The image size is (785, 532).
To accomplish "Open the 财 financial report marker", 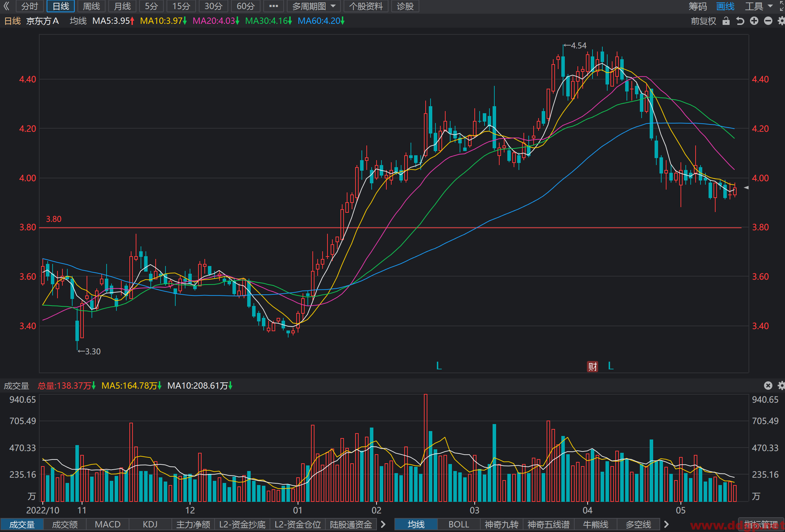I will pyautogui.click(x=593, y=367).
